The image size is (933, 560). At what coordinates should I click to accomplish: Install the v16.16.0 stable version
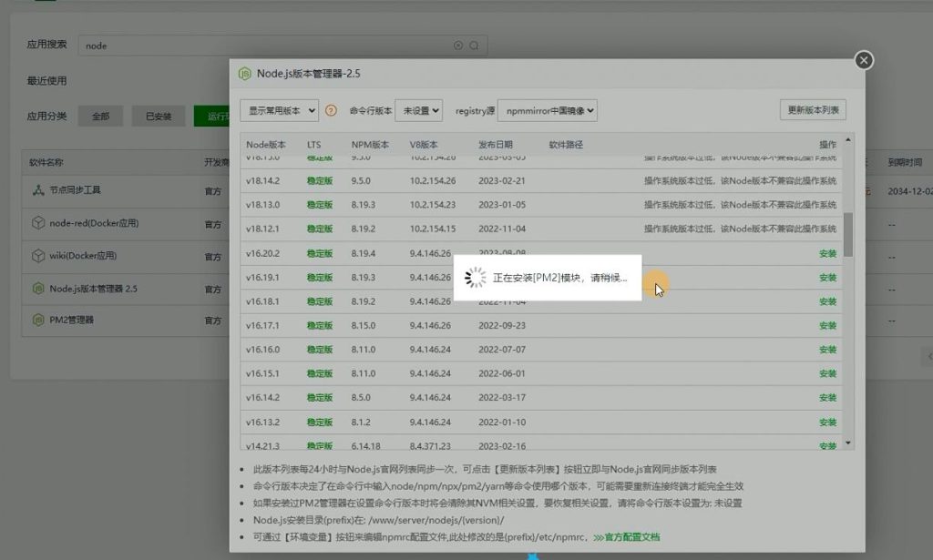[x=827, y=349]
